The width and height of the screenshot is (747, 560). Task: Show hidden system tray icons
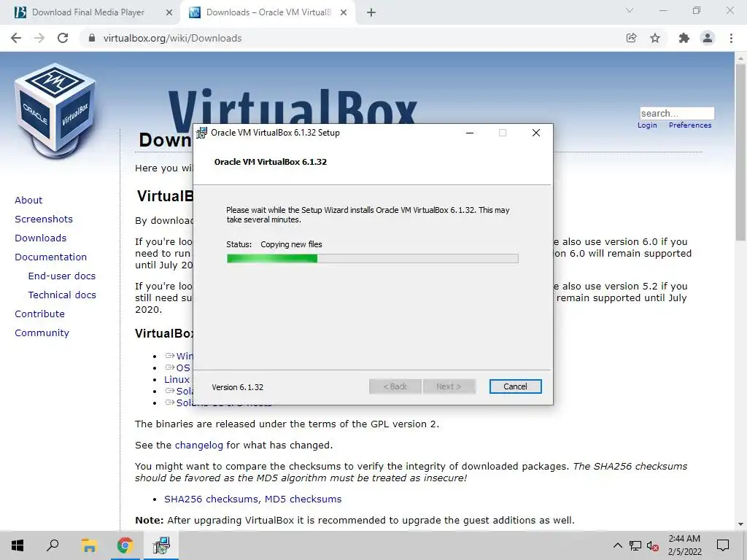pyautogui.click(x=617, y=545)
